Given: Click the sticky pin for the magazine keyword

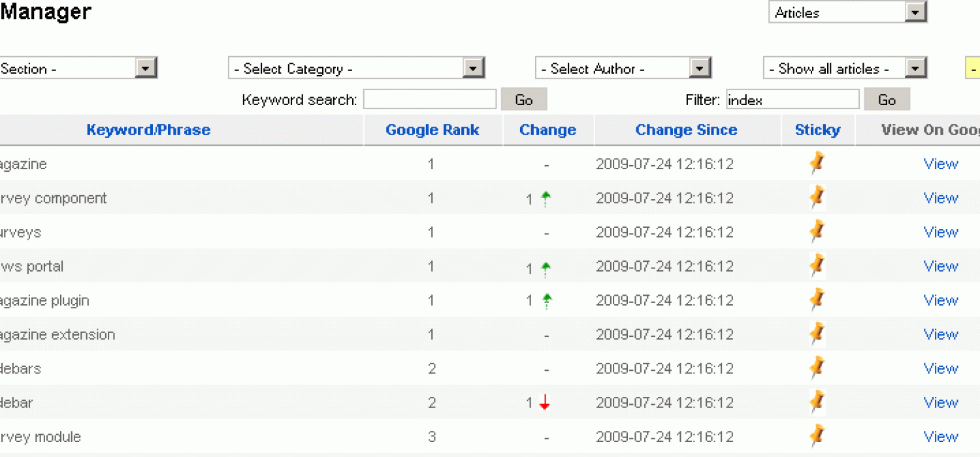Looking at the screenshot, I should click(x=816, y=163).
